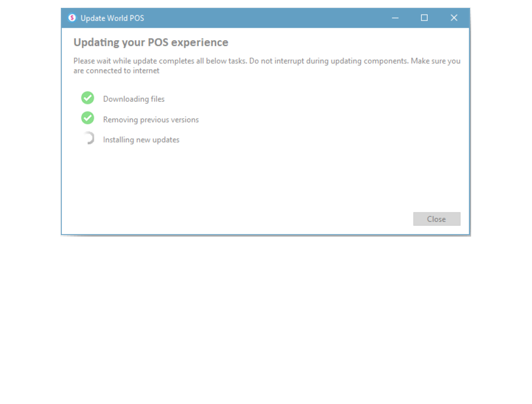532x404 pixels.
Task: Select the Removing previous versions task label
Action: coord(151,120)
